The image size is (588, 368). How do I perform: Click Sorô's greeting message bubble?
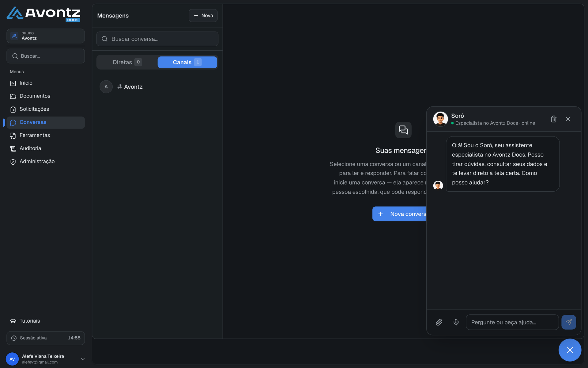pos(503,164)
